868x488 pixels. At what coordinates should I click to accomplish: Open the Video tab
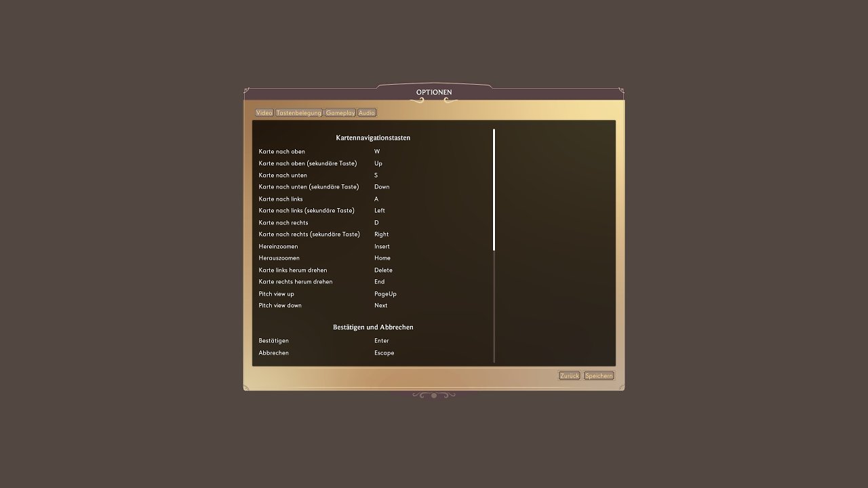[x=264, y=113]
